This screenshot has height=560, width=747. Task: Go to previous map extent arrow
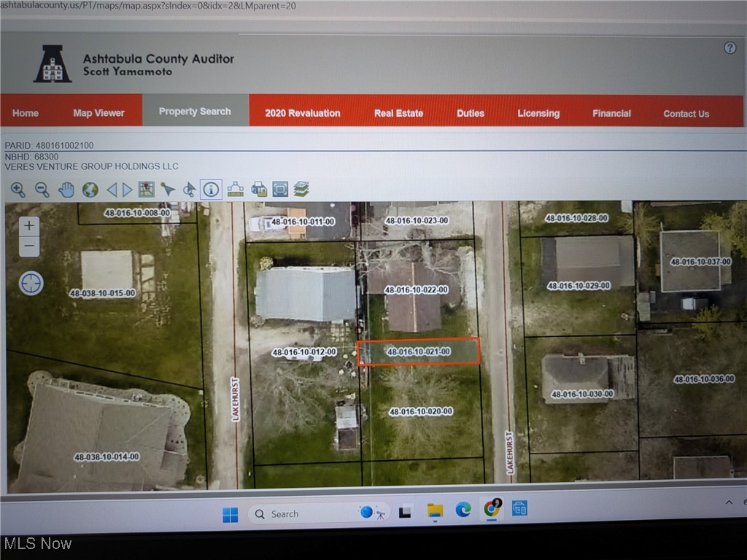click(x=112, y=190)
